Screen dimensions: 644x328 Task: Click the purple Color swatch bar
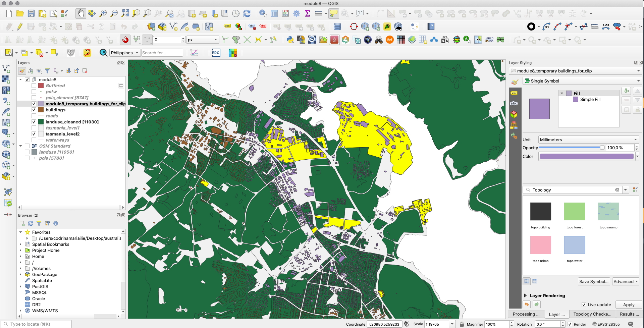[x=587, y=156]
